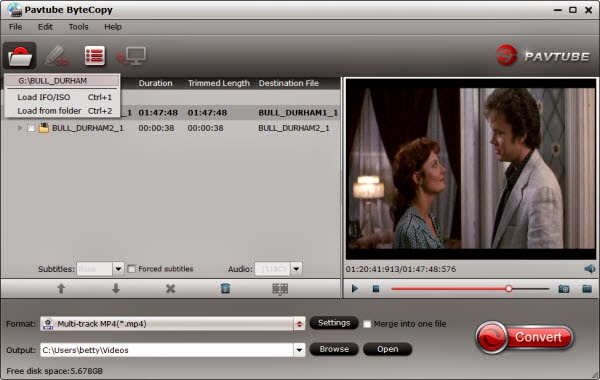Open the red task list icon
Image resolution: width=600 pixels, height=380 pixels.
pyautogui.click(x=95, y=56)
